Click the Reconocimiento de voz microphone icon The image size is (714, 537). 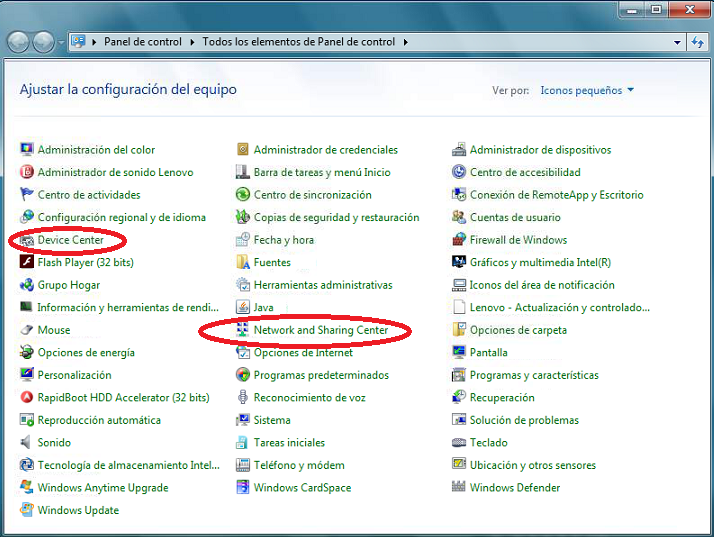243,398
